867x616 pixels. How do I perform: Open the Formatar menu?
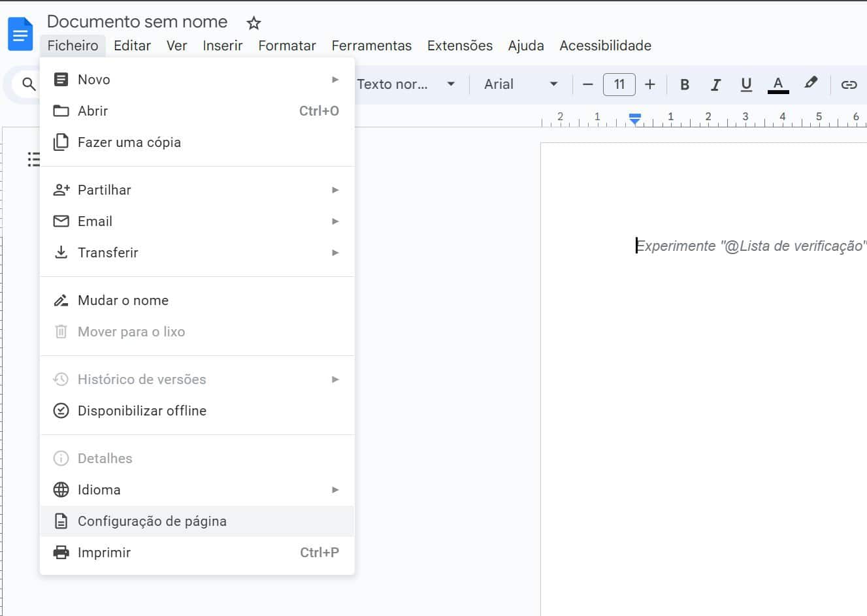coord(287,46)
